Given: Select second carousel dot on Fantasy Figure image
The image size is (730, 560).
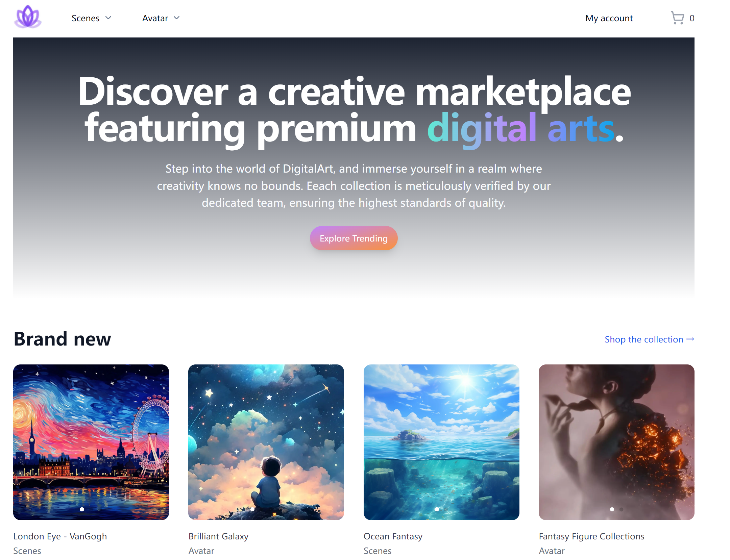Looking at the screenshot, I should point(621,509).
